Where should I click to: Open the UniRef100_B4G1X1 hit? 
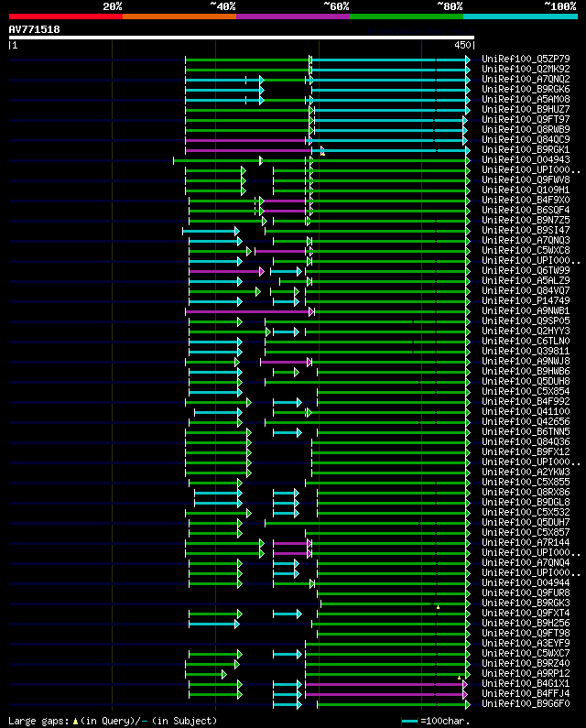coord(526,683)
